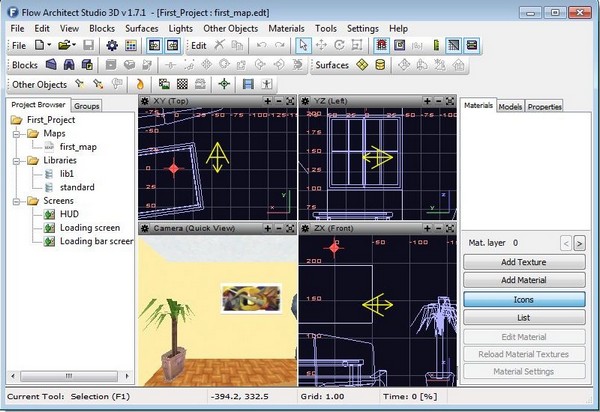This screenshot has width=600, height=412.
Task: Click the black checkerboard icon
Action: (x=183, y=84)
